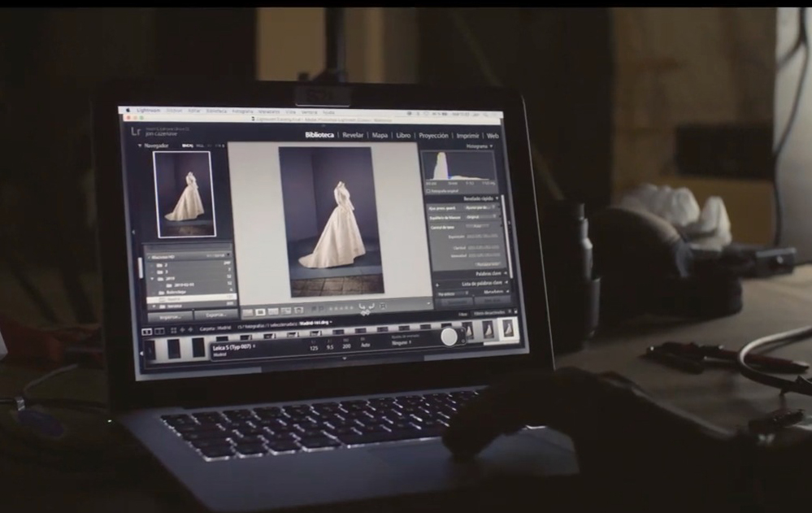812x513 pixels.
Task: Select Loupe view icon in the toolbar
Action: (261, 311)
